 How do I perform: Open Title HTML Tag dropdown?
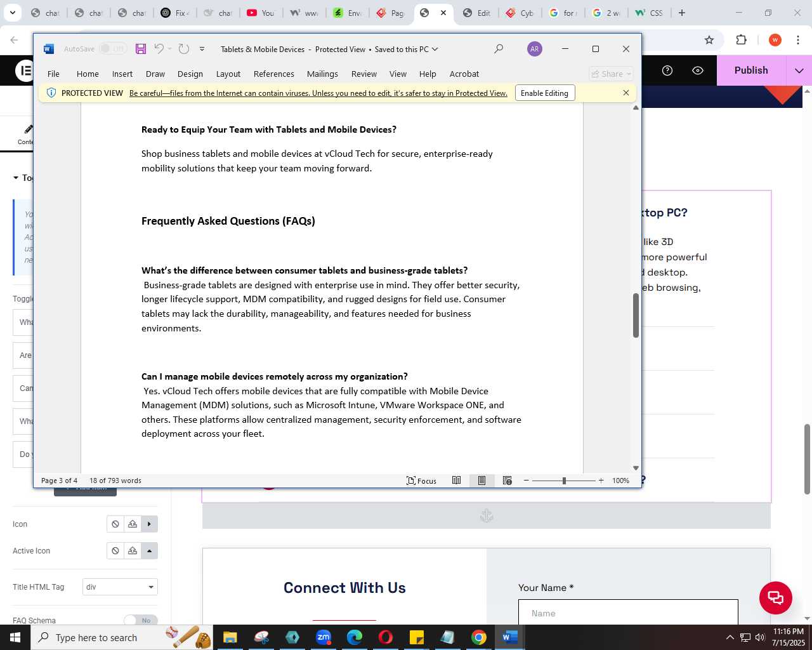click(120, 587)
